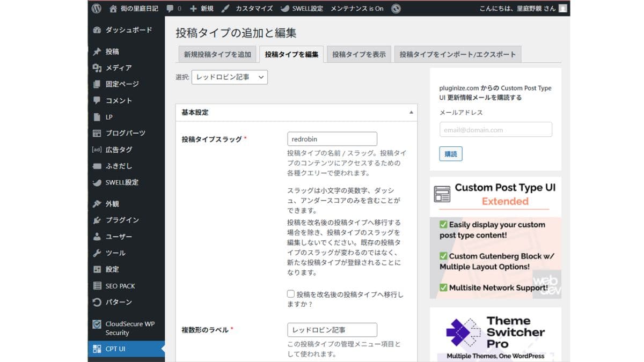This screenshot has height=362, width=644.
Task: Open the 新規 add-new menu in admin bar
Action: [x=202, y=9]
